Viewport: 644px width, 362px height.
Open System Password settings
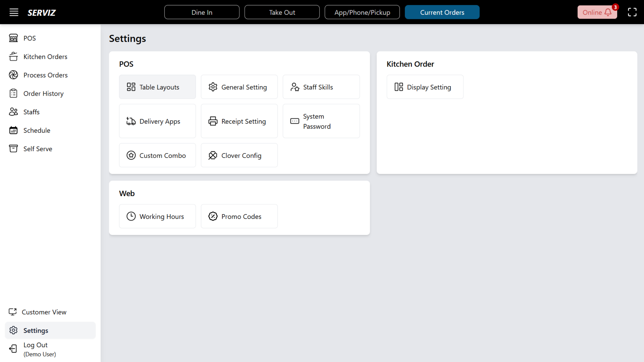tap(321, 121)
